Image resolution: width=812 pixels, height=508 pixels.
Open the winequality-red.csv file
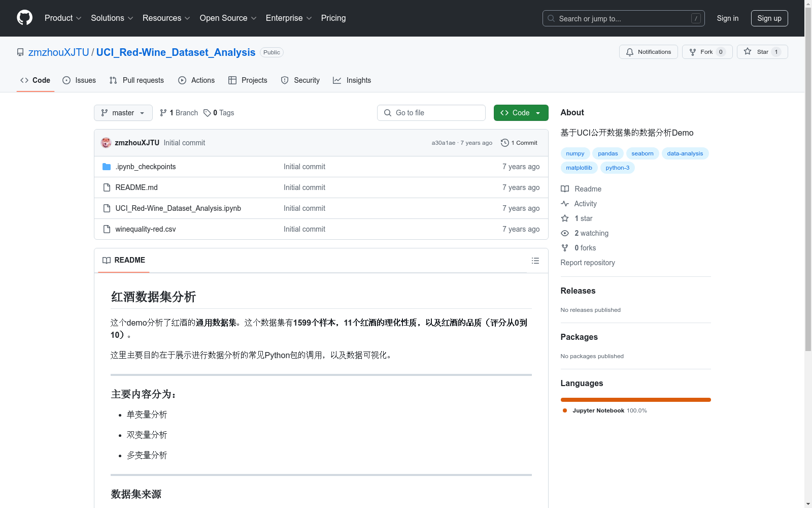pyautogui.click(x=146, y=229)
